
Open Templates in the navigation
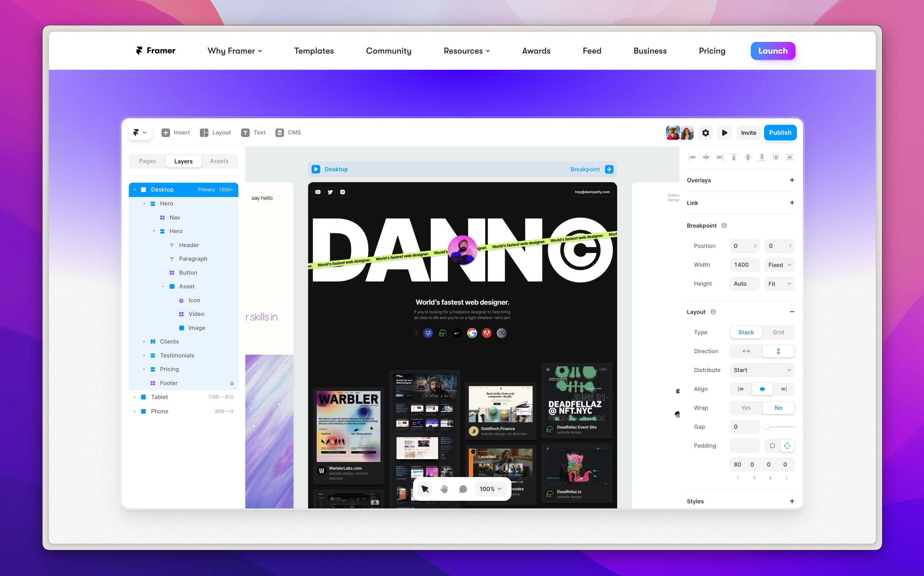coord(313,51)
